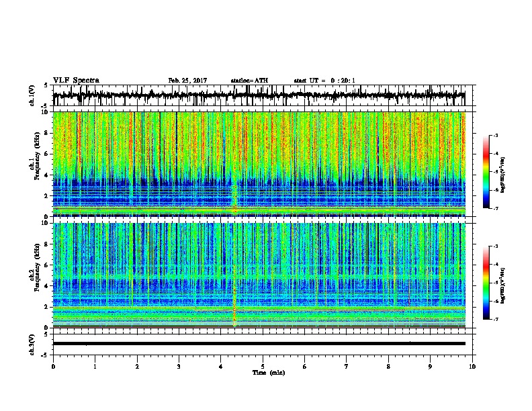Click the "4" kHz tick on ch.2 frequency axis

[46, 286]
